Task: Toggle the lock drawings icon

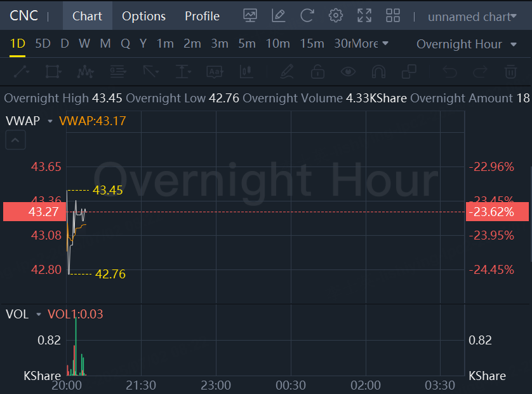Action: click(x=317, y=71)
